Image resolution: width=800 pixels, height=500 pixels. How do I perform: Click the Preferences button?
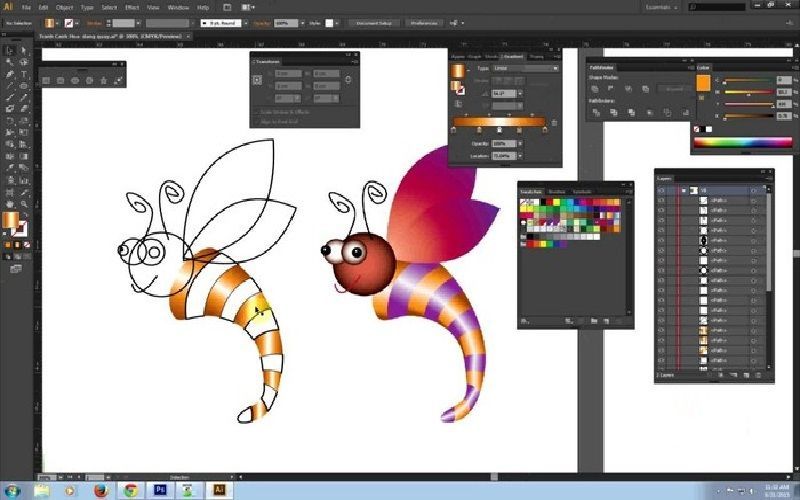tap(421, 22)
